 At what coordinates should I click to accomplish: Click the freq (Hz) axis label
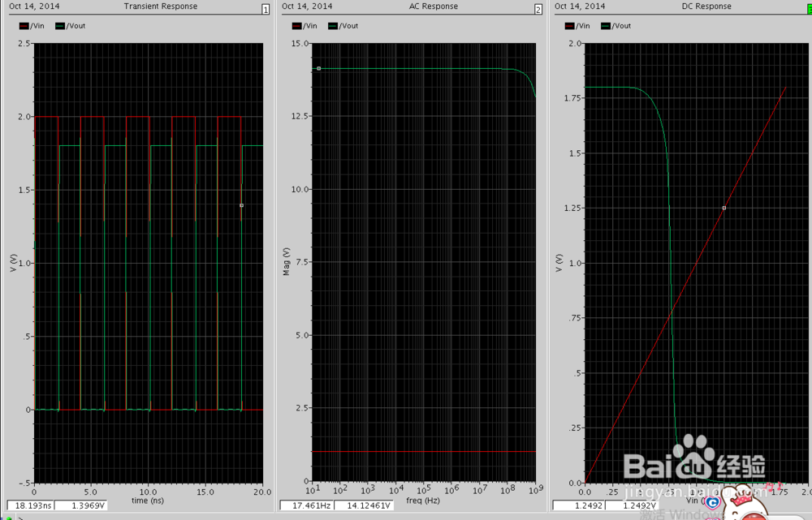423,501
